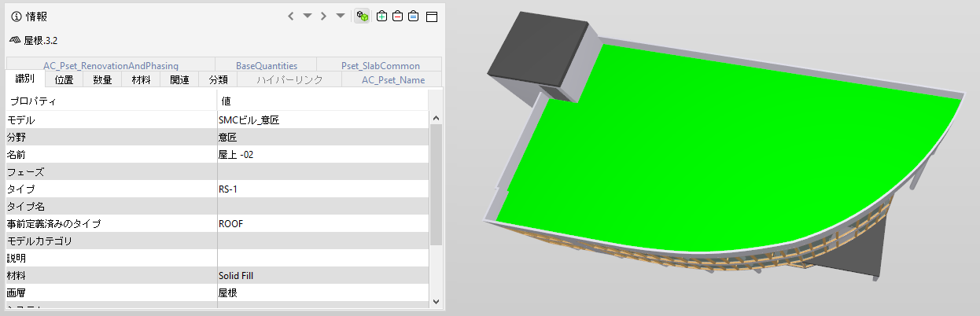The width and height of the screenshot is (980, 316).
Task: Select the value ROOF
Action: [x=231, y=224]
